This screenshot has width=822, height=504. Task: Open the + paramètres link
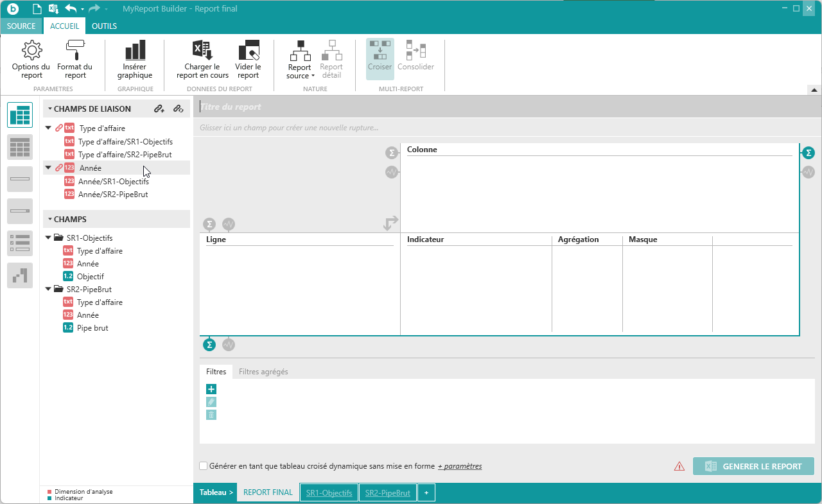coord(460,466)
